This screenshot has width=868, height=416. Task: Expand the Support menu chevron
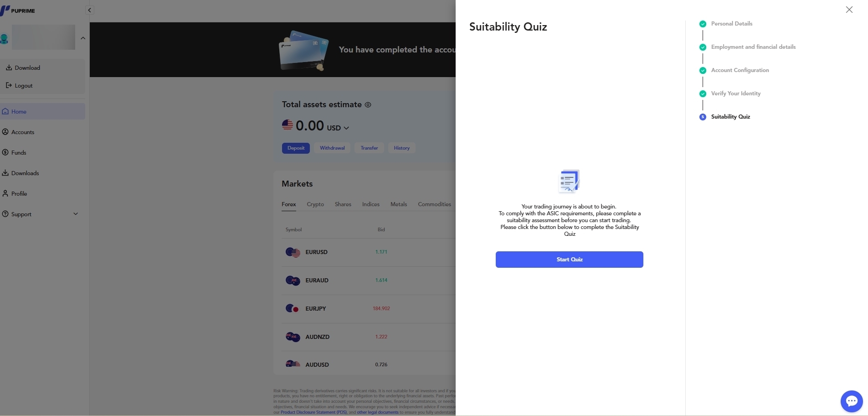tap(76, 214)
